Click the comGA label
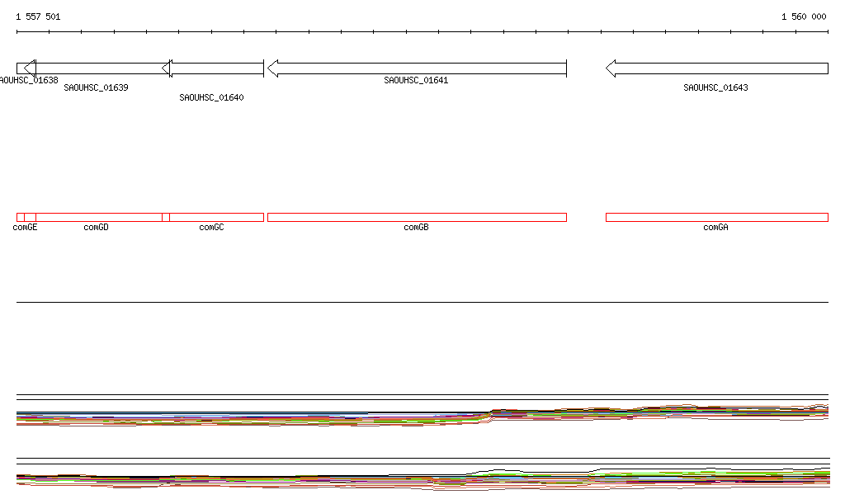This screenshot has width=845, height=504. click(715, 227)
